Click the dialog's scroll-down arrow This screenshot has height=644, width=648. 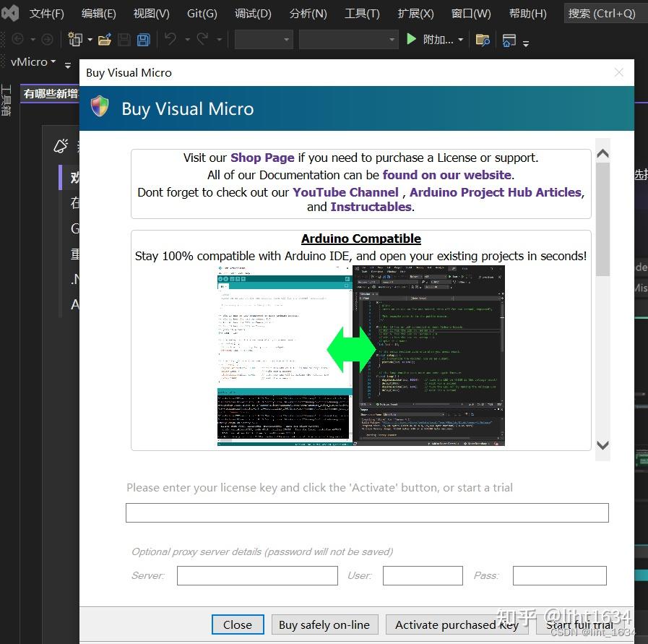point(602,445)
